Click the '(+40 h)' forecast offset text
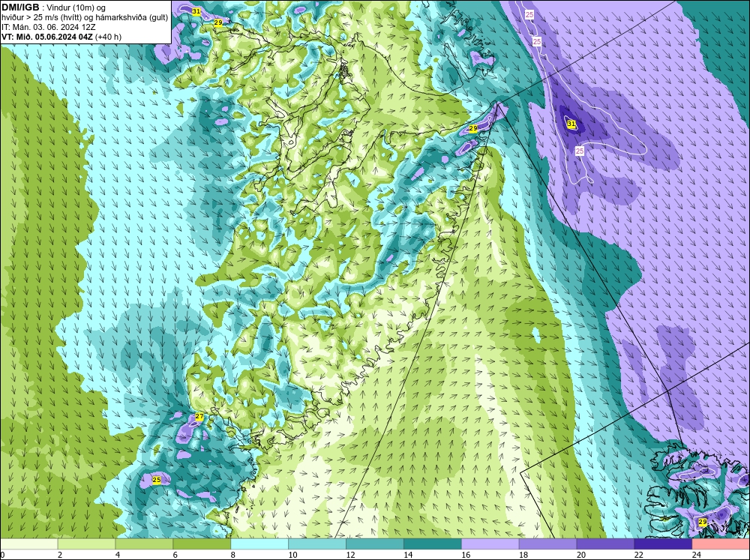The image size is (750, 560). pos(109,37)
